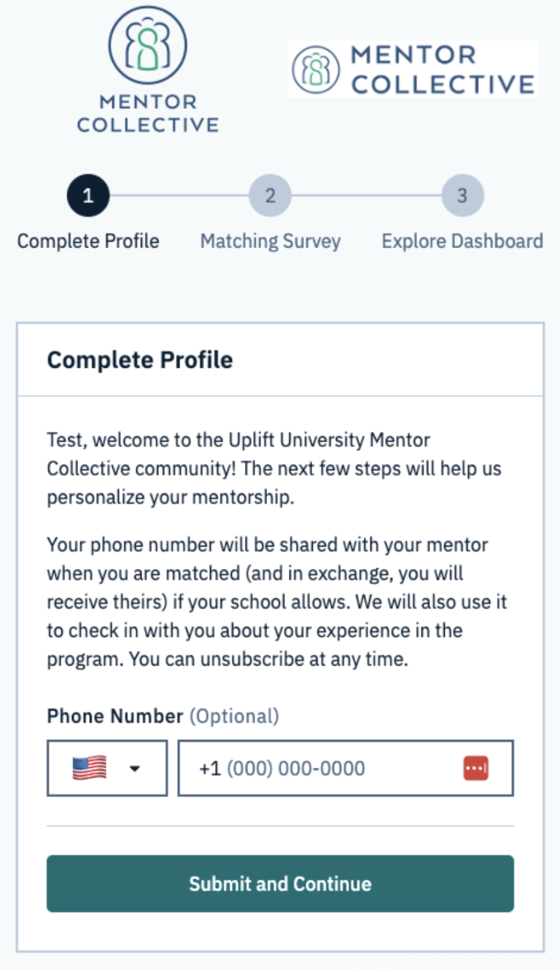
Task: Click the Phone Number field label
Action: click(x=114, y=716)
